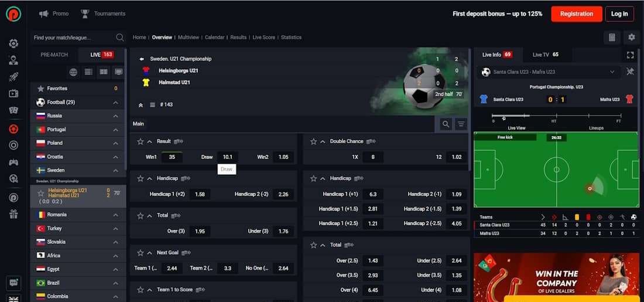Open rocket crash games icon
Screen dimensions: 644x302
coord(13,77)
